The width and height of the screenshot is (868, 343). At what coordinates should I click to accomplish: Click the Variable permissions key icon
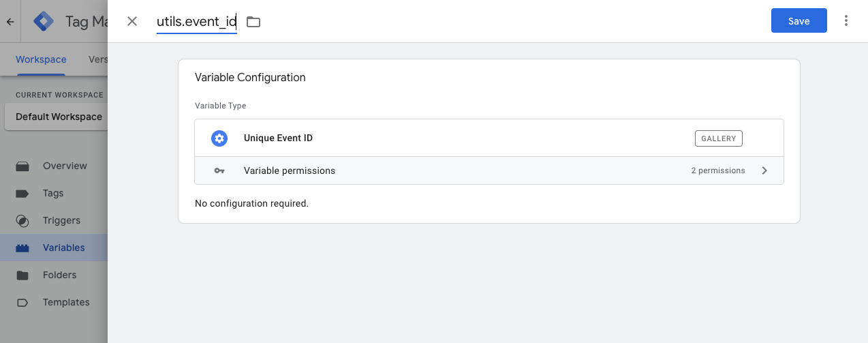click(x=219, y=170)
